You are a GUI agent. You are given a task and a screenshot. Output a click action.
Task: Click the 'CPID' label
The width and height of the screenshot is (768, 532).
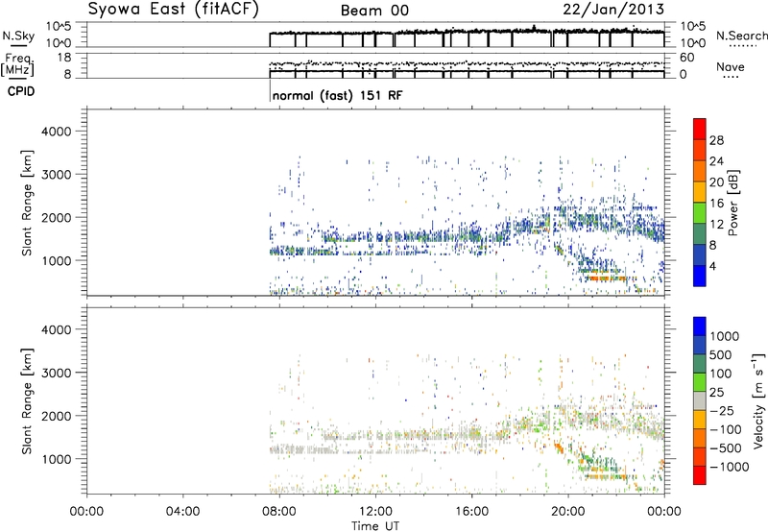pos(21,91)
